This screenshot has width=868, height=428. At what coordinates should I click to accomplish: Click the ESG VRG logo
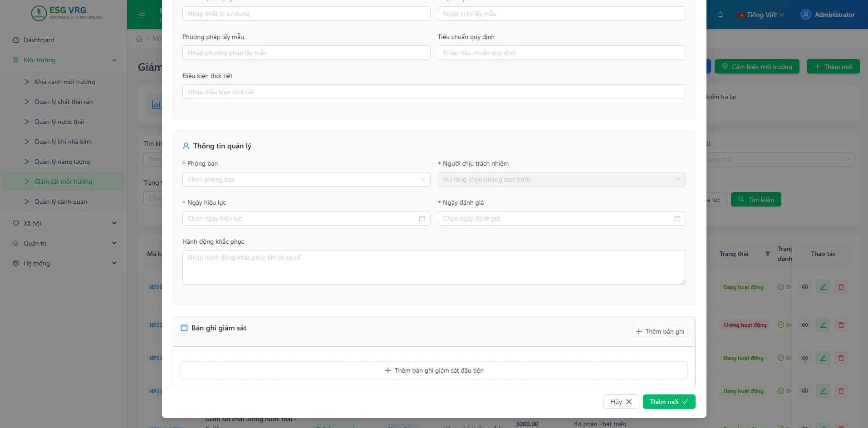coord(67,13)
